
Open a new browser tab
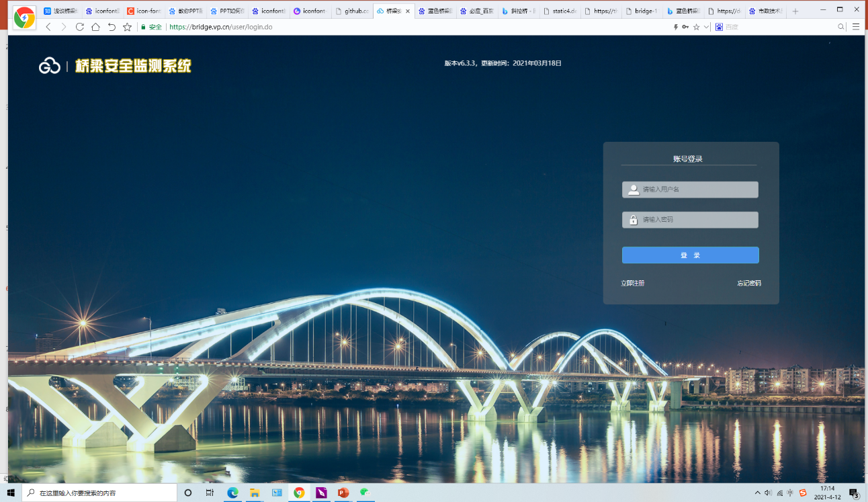coord(795,11)
